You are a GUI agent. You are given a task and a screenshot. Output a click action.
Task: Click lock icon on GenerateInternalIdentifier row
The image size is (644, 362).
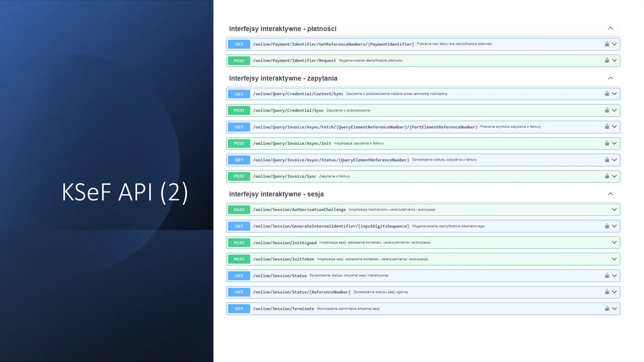click(x=607, y=226)
